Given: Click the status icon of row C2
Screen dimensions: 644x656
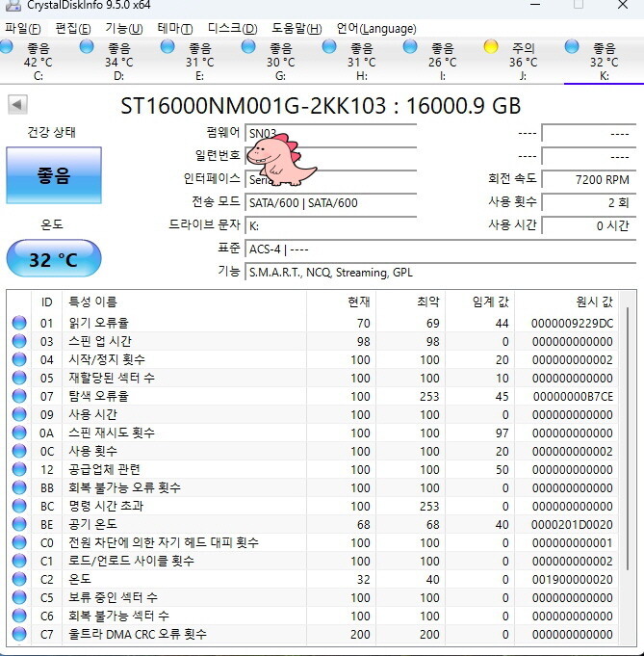Looking at the screenshot, I should click(x=19, y=580).
